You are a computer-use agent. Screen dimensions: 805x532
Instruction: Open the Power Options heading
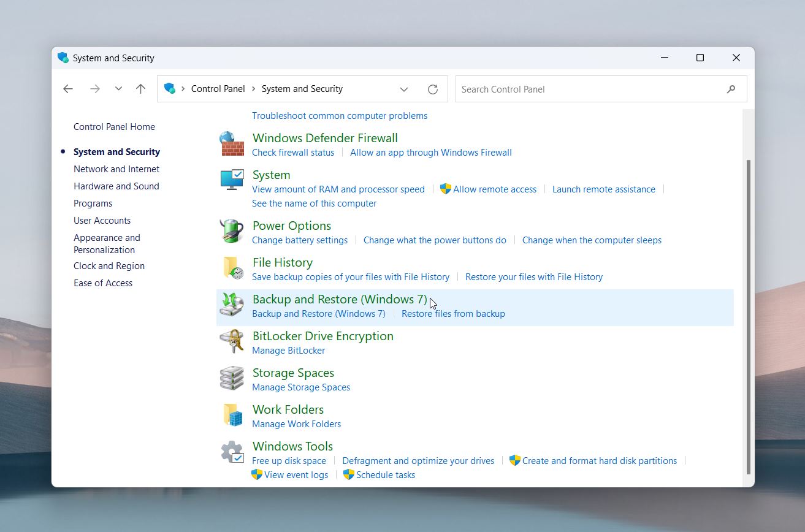(x=292, y=226)
